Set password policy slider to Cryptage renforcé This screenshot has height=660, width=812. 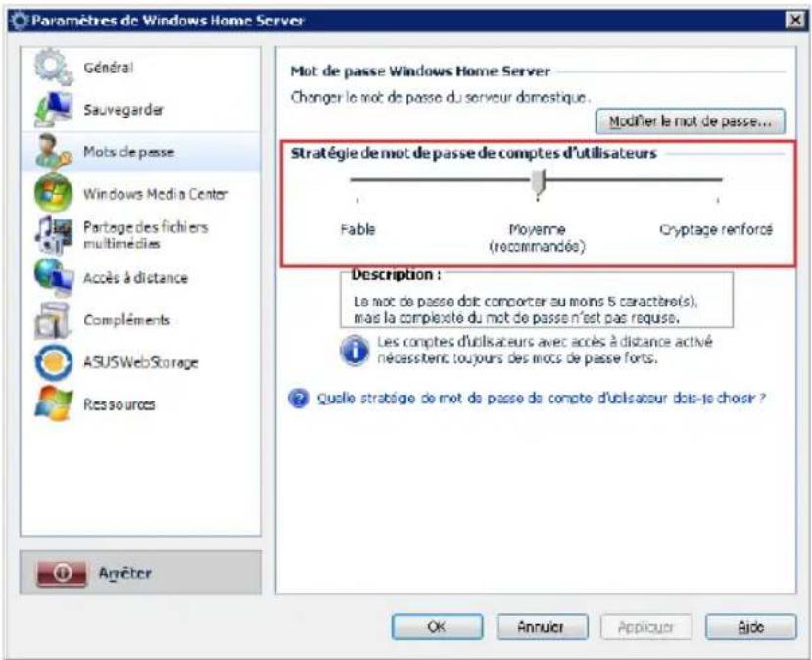[718, 180]
